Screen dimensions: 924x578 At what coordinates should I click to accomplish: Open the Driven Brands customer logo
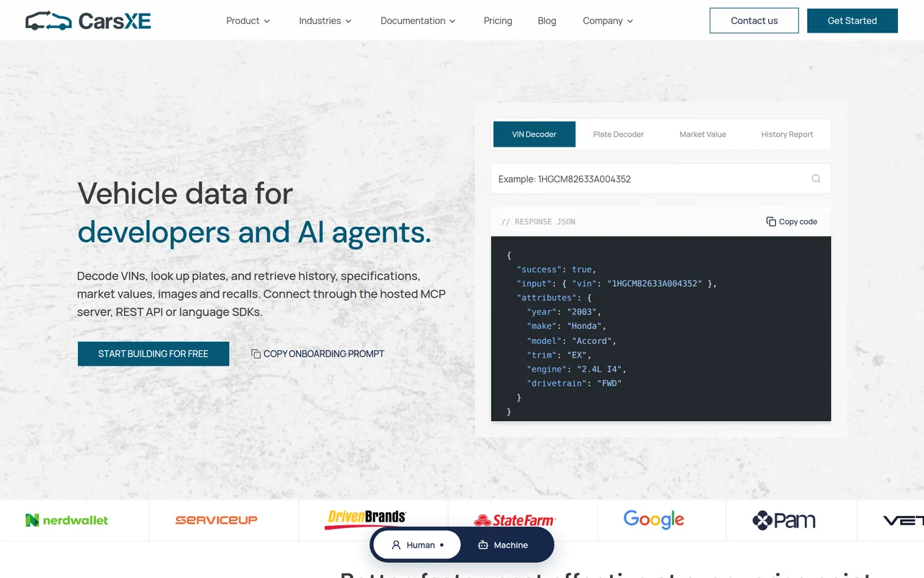366,519
